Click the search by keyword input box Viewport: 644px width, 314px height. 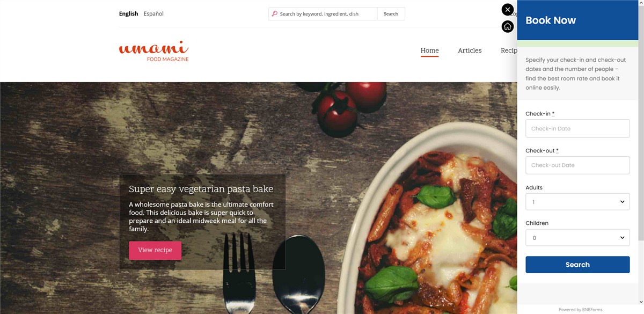coord(327,14)
